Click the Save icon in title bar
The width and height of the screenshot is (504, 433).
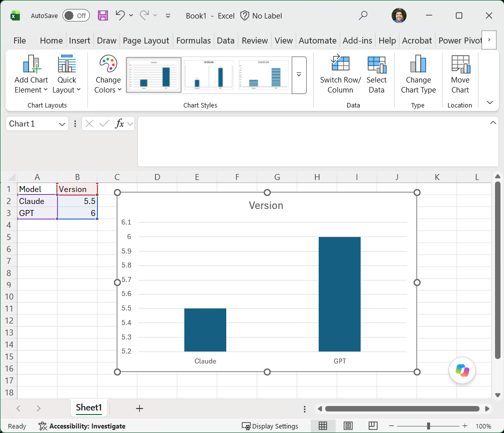click(x=103, y=15)
